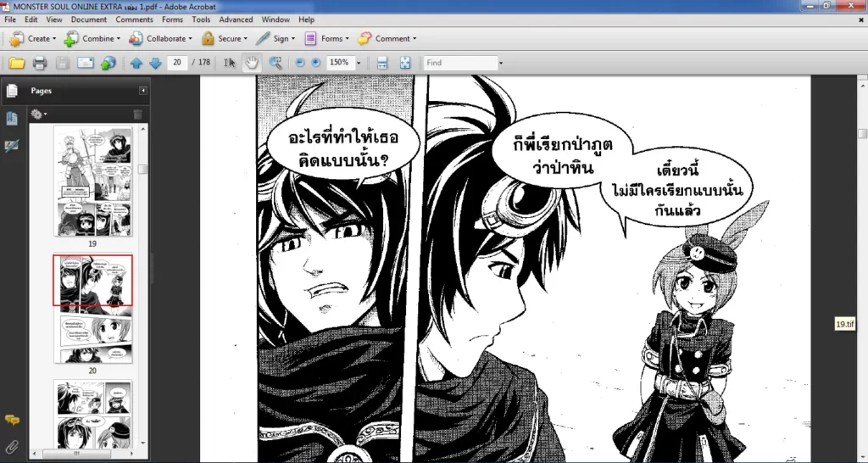Viewport: 868px width, 463px height.
Task: Open the Pages panel icon in sidebar
Action: click(12, 91)
